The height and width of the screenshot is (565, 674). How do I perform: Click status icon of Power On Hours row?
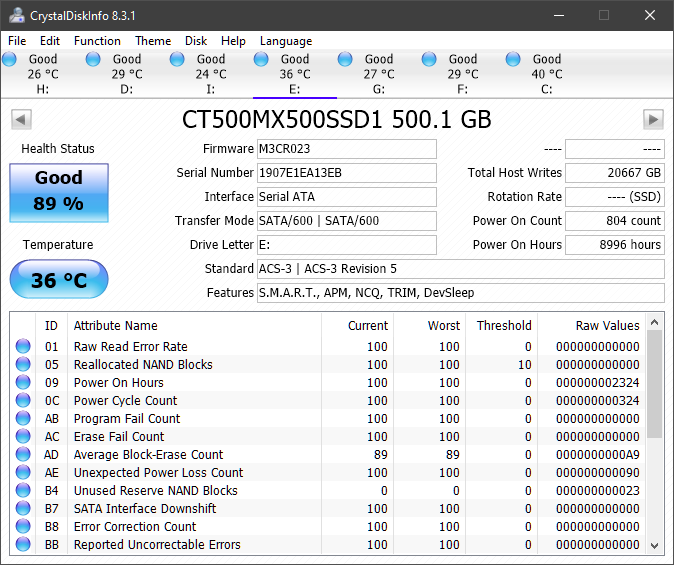point(23,382)
